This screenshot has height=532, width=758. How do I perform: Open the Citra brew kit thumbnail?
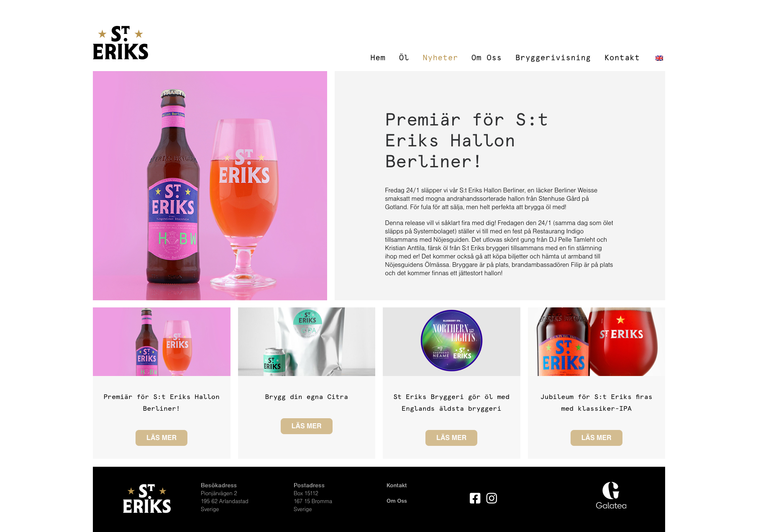(307, 342)
